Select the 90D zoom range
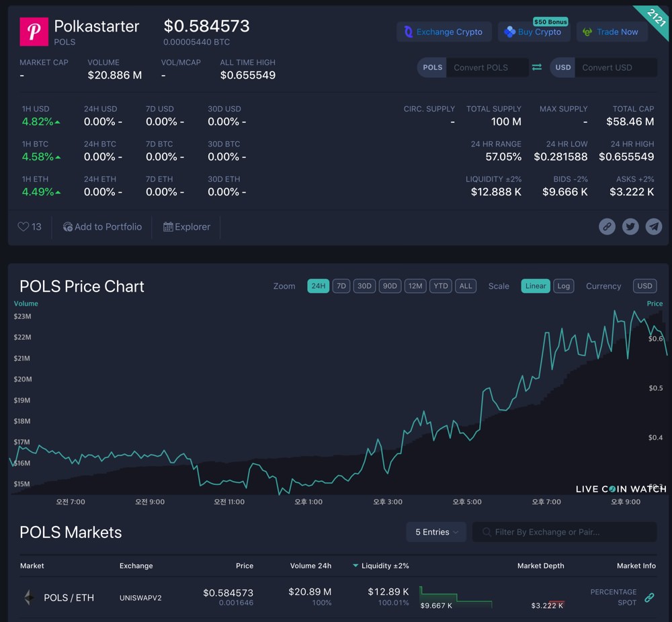This screenshot has width=672, height=622. pos(390,285)
